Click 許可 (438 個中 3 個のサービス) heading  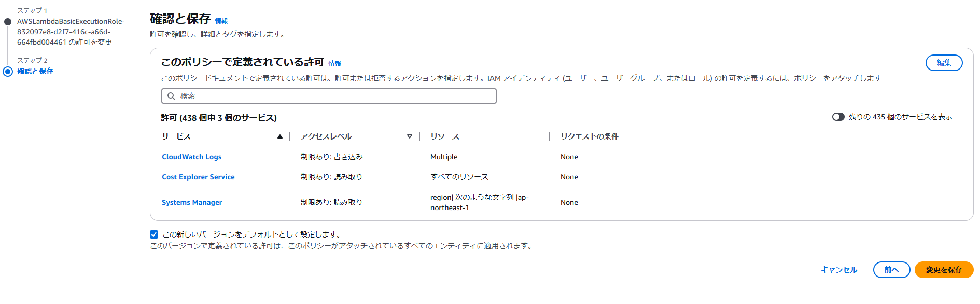(x=219, y=118)
